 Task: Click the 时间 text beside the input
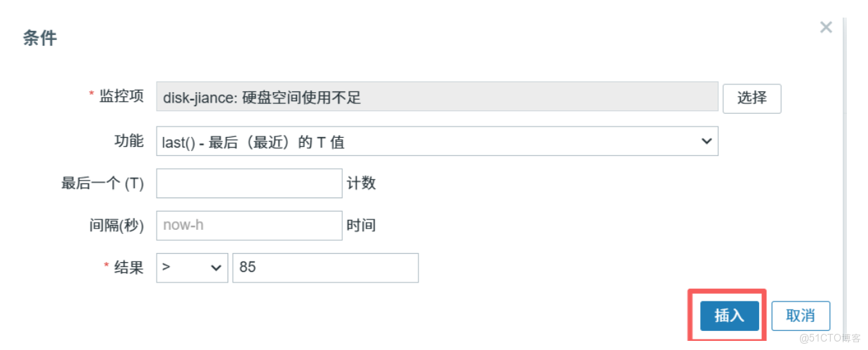point(362,226)
